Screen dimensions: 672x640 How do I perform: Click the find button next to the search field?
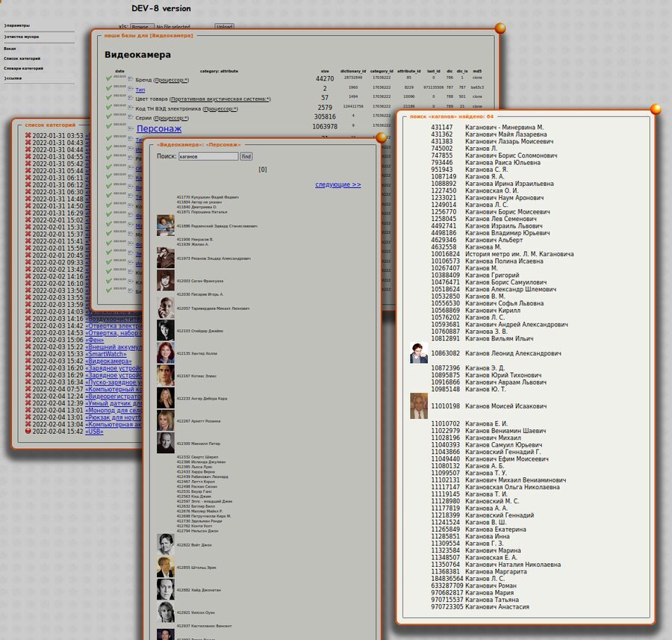click(x=246, y=157)
